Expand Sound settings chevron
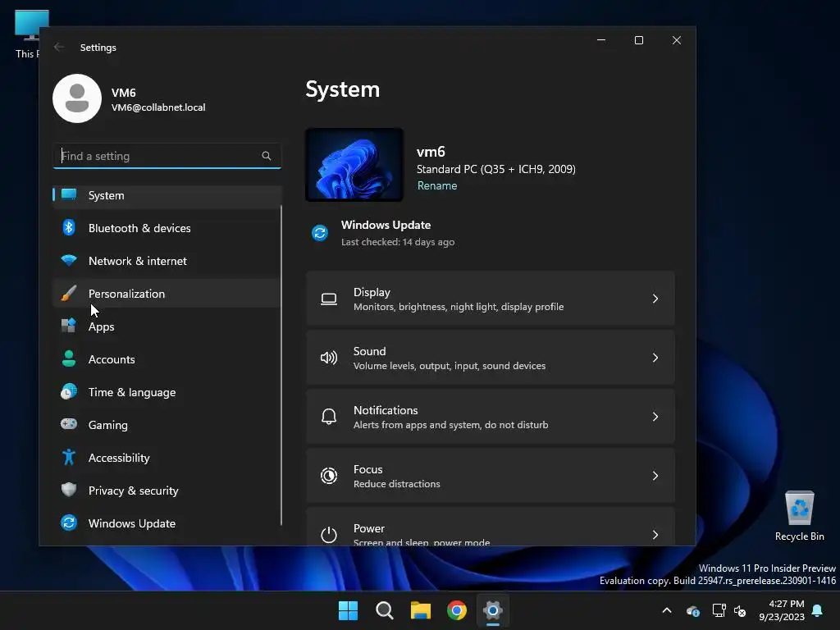 655,358
